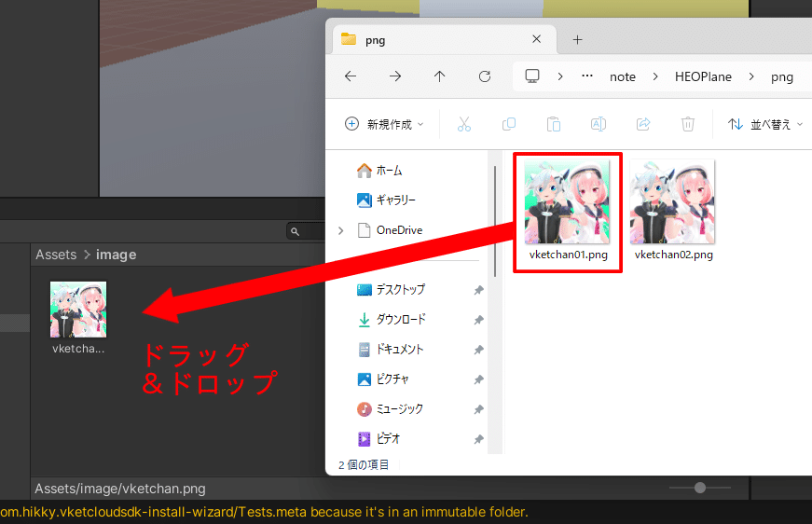Image resolution: width=812 pixels, height=524 pixels.
Task: Click the Rename icon in toolbar
Action: (x=599, y=124)
